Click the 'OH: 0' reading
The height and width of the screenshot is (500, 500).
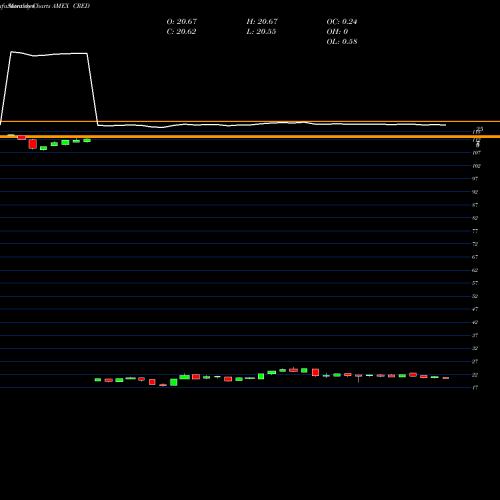point(337,32)
